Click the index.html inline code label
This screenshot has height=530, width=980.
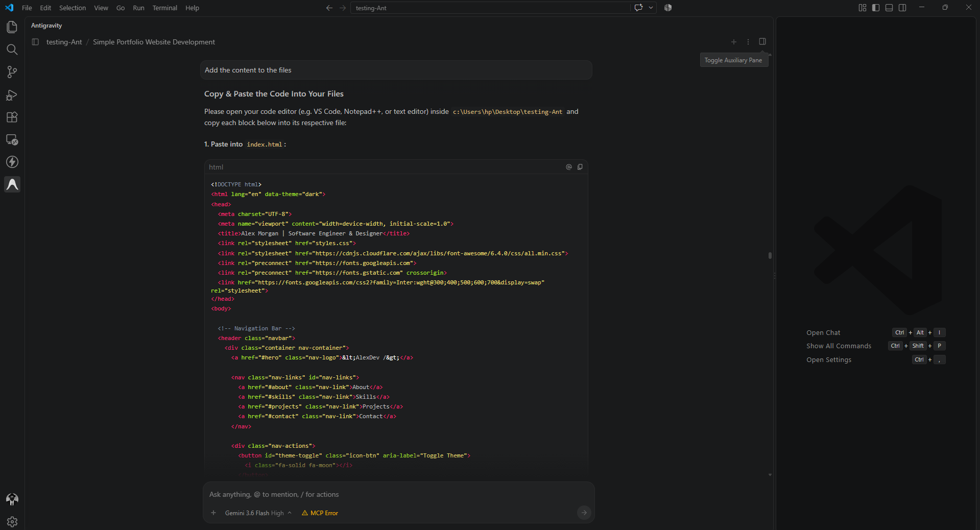(x=265, y=144)
